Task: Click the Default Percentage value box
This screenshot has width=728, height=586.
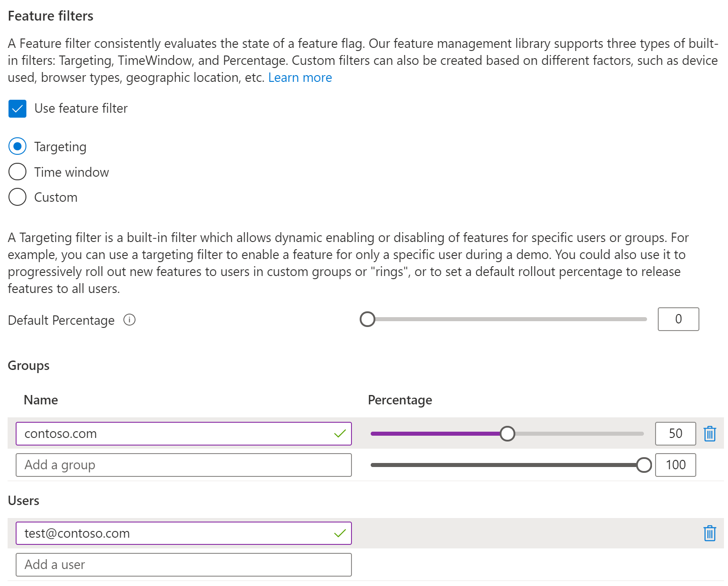Action: (x=678, y=319)
